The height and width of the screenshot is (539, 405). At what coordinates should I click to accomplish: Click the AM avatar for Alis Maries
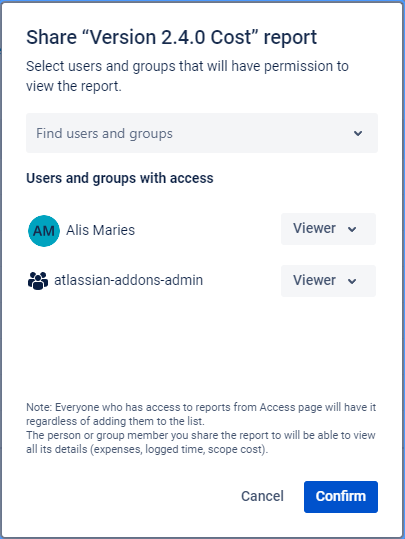click(44, 231)
